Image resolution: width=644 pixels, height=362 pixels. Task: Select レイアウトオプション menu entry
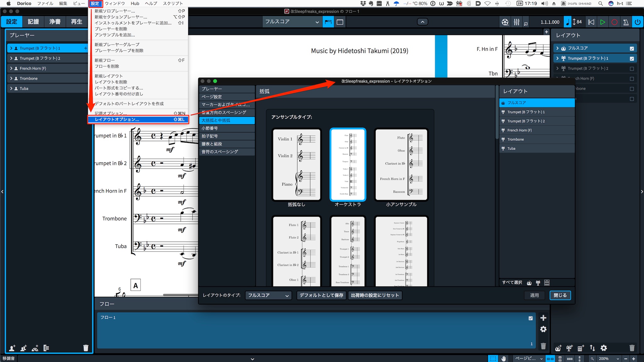tap(138, 119)
